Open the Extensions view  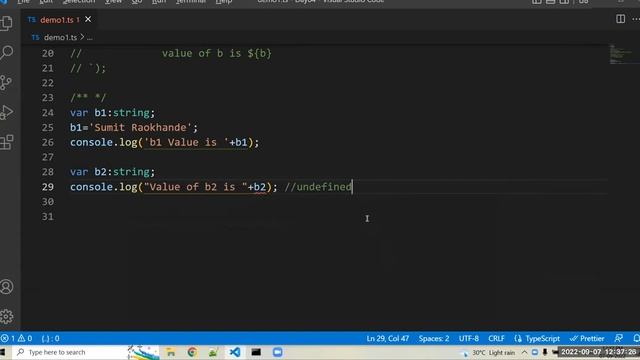coord(7,142)
